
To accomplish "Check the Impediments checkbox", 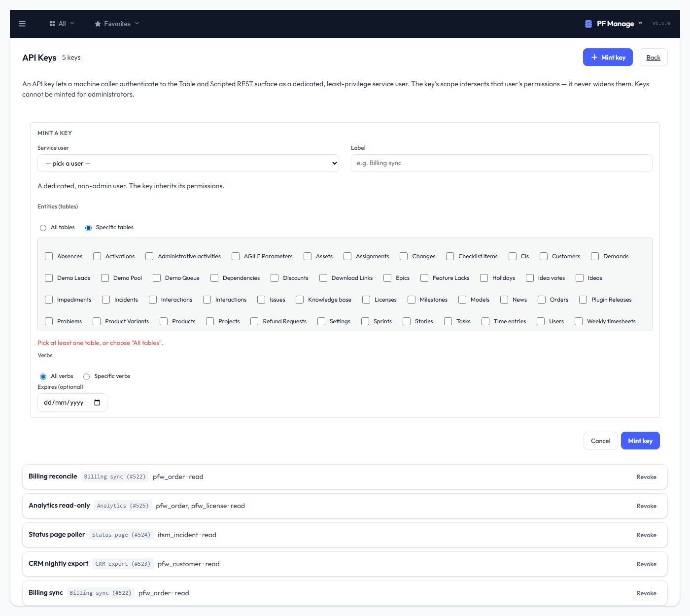I will pyautogui.click(x=49, y=300).
